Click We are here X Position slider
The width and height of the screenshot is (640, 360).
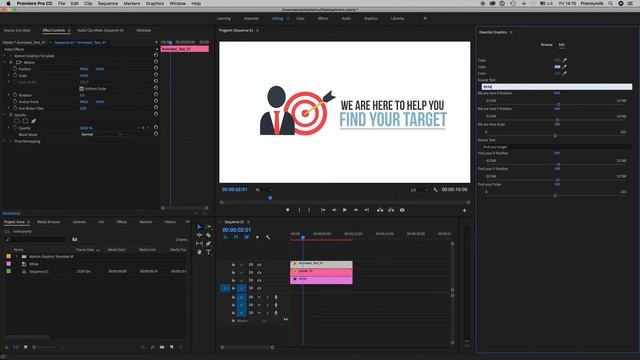557,104
